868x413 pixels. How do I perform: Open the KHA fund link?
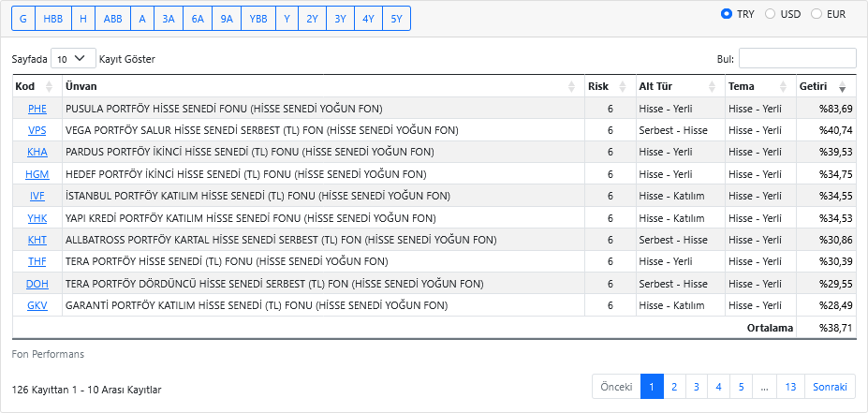pos(37,152)
